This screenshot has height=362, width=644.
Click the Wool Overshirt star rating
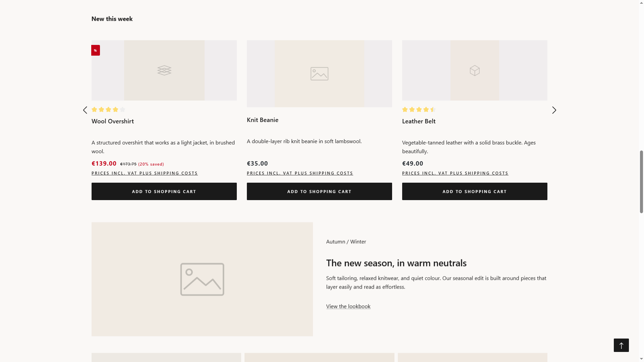point(108,110)
